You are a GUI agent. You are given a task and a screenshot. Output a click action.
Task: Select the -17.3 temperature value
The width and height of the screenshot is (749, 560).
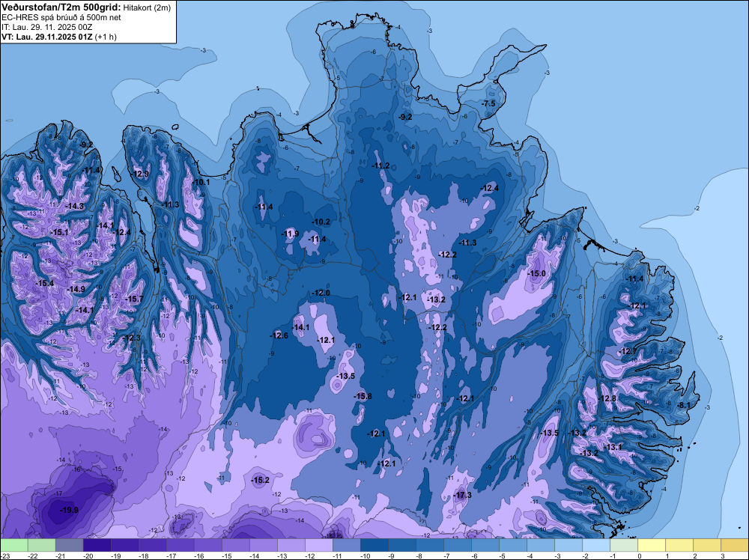(x=462, y=495)
